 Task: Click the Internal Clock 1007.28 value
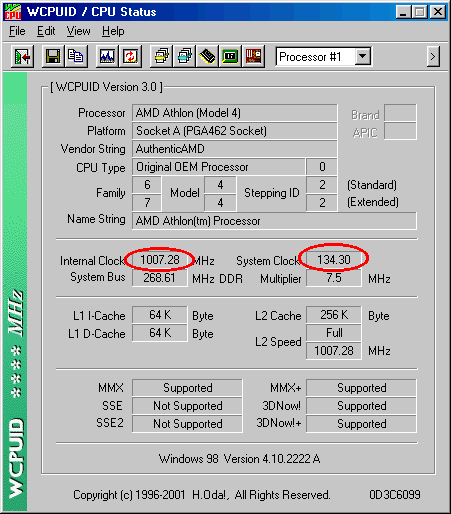click(x=160, y=260)
